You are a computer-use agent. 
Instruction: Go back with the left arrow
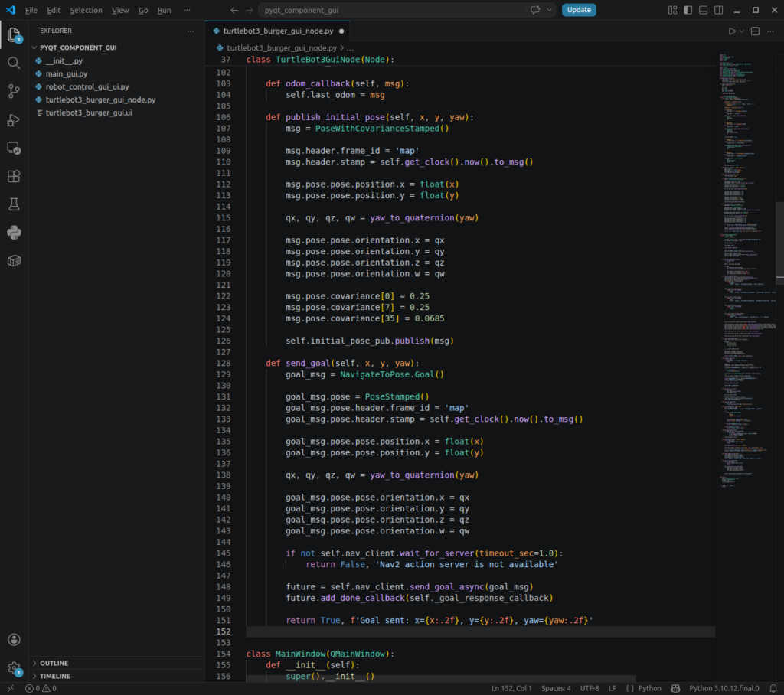tap(234, 10)
